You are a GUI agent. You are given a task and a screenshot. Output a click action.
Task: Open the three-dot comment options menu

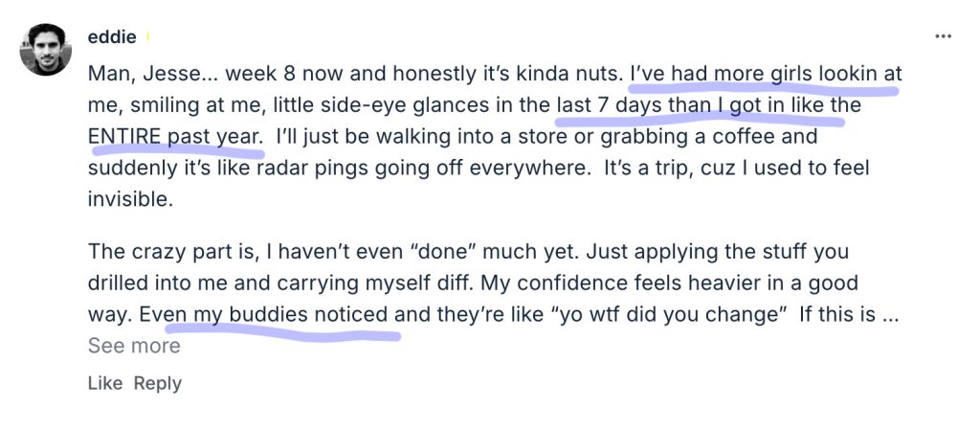(943, 37)
